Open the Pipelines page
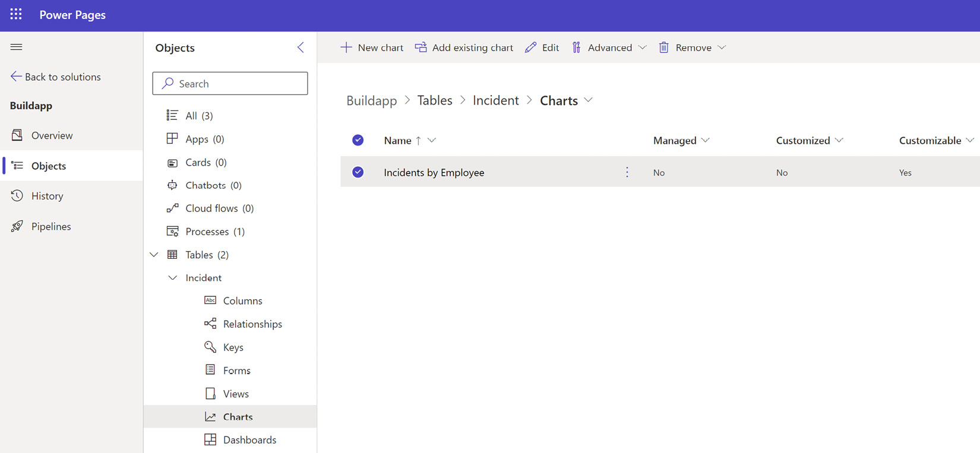The width and height of the screenshot is (980, 453). click(71, 226)
